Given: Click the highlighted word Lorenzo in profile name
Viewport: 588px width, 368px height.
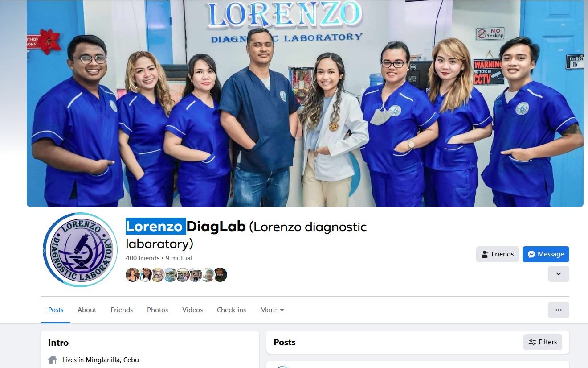Looking at the screenshot, I should [x=155, y=227].
